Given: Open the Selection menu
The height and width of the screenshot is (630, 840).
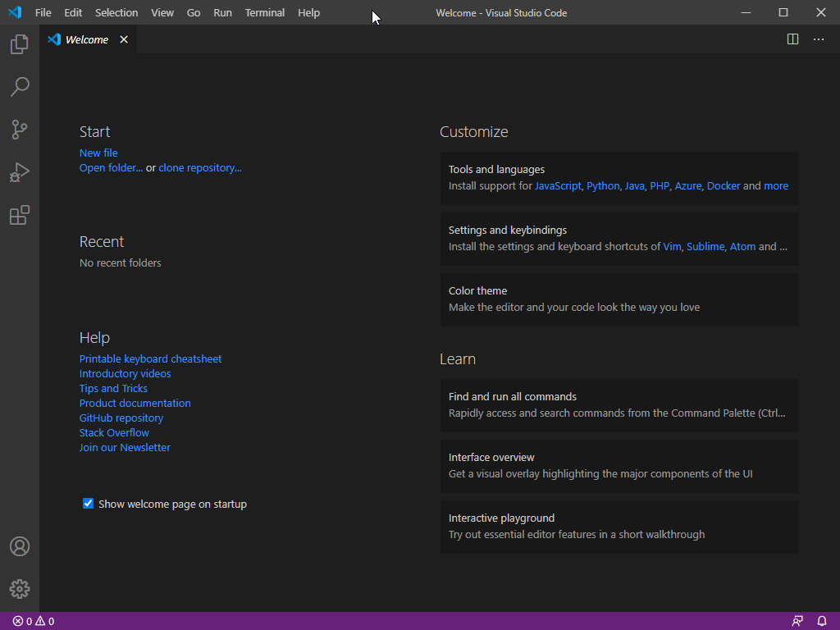Looking at the screenshot, I should click(116, 12).
